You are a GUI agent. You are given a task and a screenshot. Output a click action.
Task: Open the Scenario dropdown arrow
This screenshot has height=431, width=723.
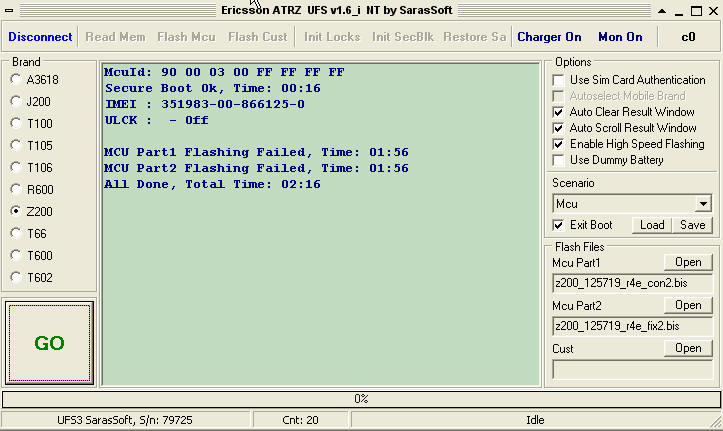coord(703,203)
